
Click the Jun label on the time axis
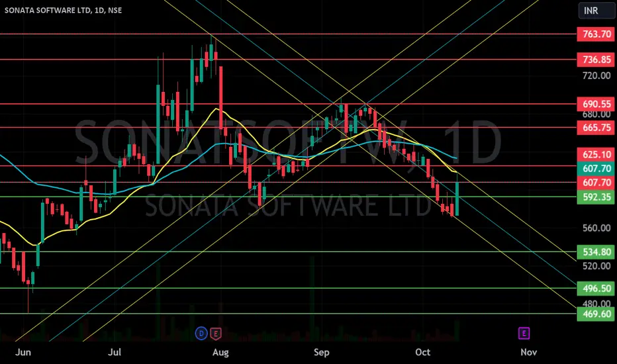point(23,352)
